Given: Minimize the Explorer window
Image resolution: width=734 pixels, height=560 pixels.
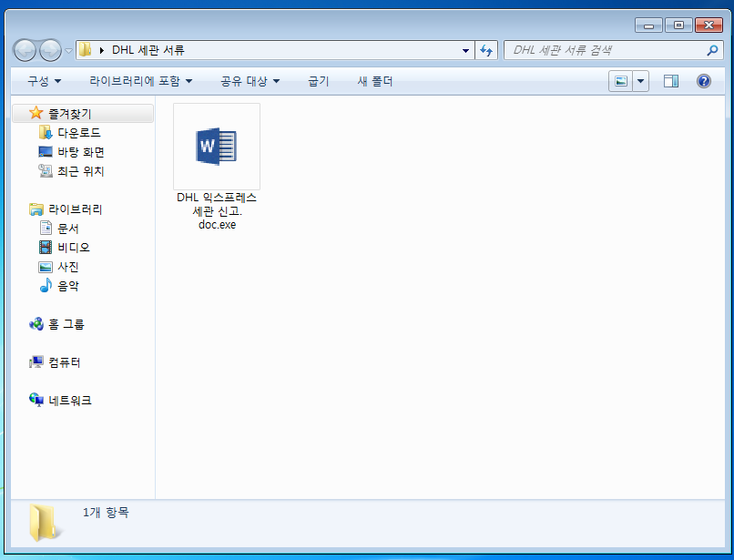Looking at the screenshot, I should [x=648, y=25].
